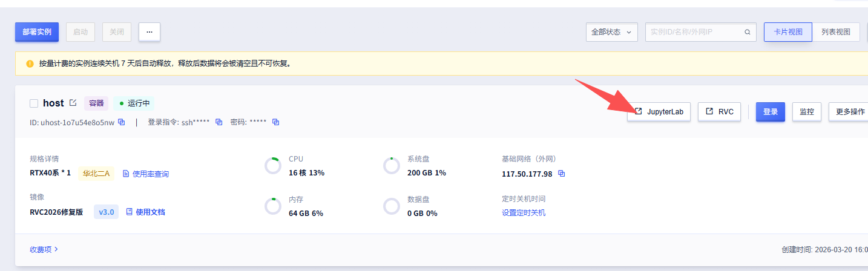Copy the instance ID uhost-1o7u54e8o5nw
This screenshot has width=868, height=271.
pyautogui.click(x=122, y=122)
